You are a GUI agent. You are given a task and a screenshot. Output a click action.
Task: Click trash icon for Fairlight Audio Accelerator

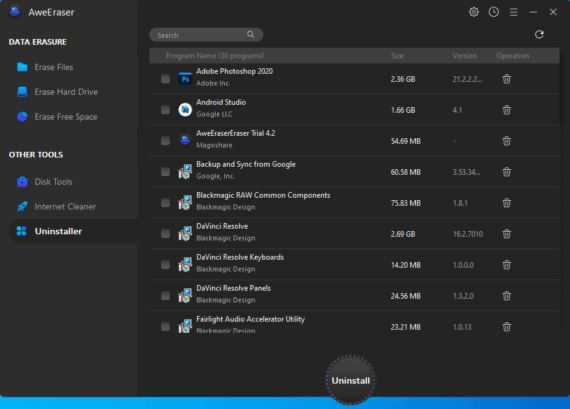[x=506, y=327]
